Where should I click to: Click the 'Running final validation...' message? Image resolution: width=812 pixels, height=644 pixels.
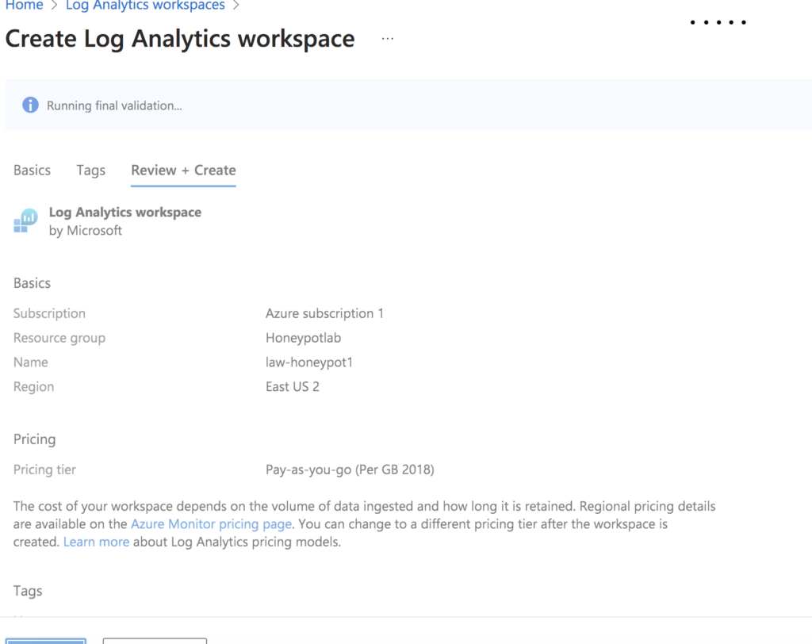[x=114, y=105]
